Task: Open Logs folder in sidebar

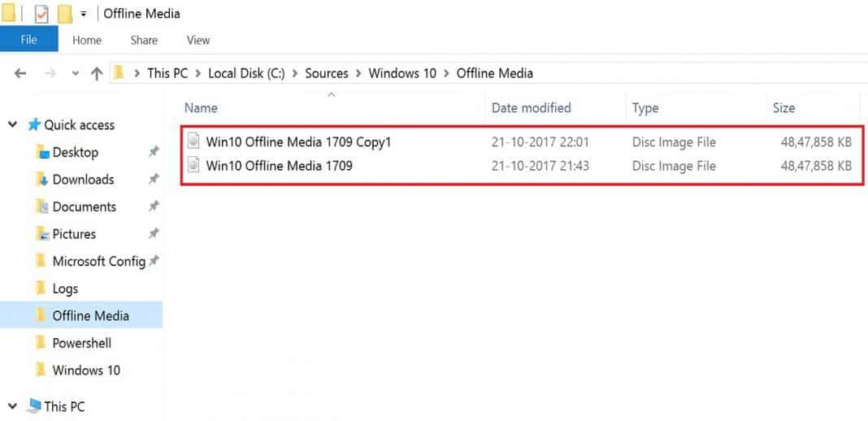Action: (65, 289)
